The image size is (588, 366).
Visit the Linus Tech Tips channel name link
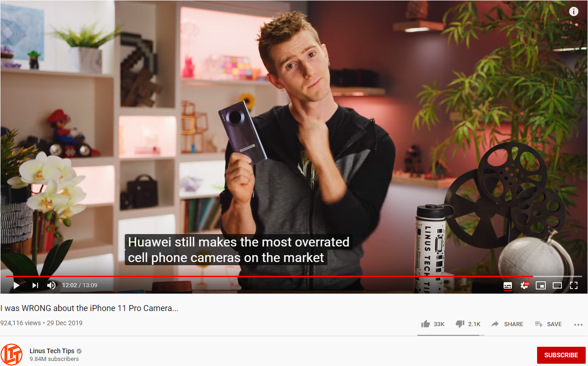[x=52, y=351]
